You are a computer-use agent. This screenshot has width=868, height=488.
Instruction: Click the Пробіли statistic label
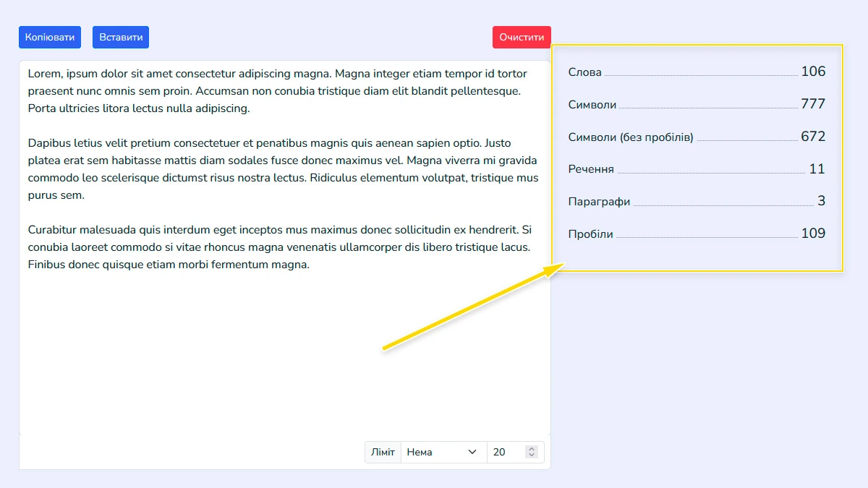coord(590,234)
